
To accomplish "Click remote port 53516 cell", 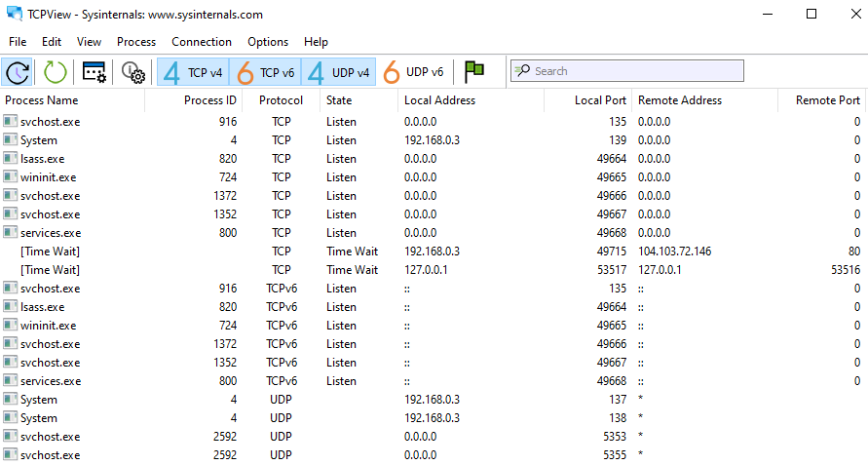I will (x=846, y=270).
